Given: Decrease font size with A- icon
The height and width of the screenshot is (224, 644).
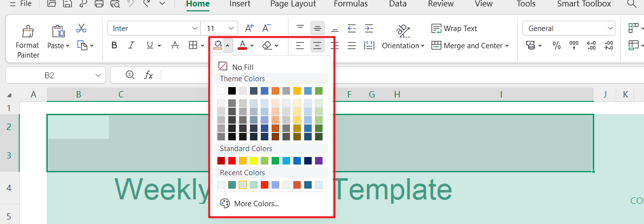Looking at the screenshot, I should [x=266, y=28].
